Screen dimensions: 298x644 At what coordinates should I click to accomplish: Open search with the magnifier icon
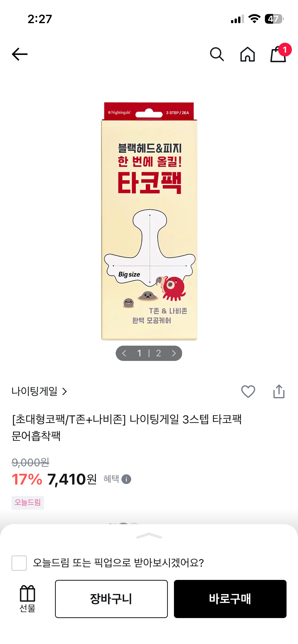[217, 54]
